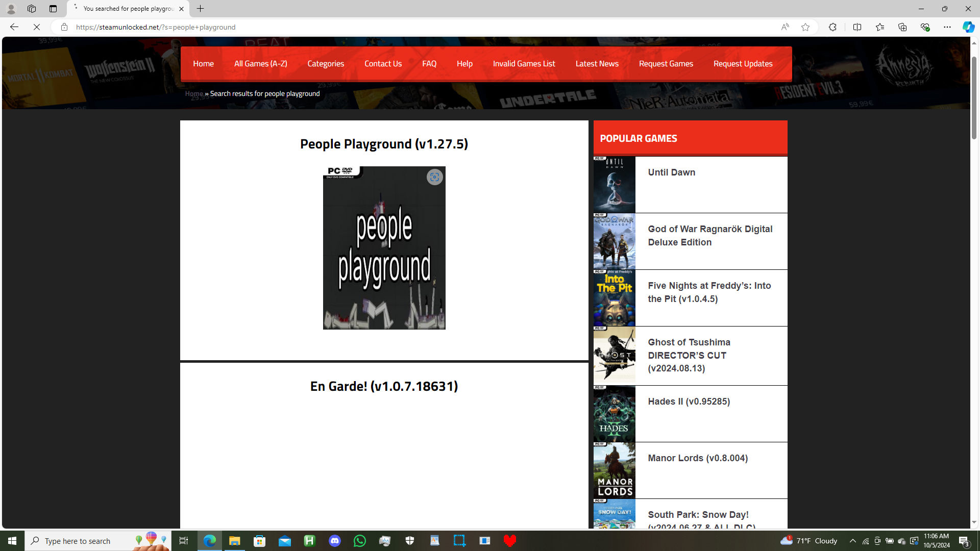The height and width of the screenshot is (551, 980).
Task: Open Discord from the taskbar
Action: (335, 541)
